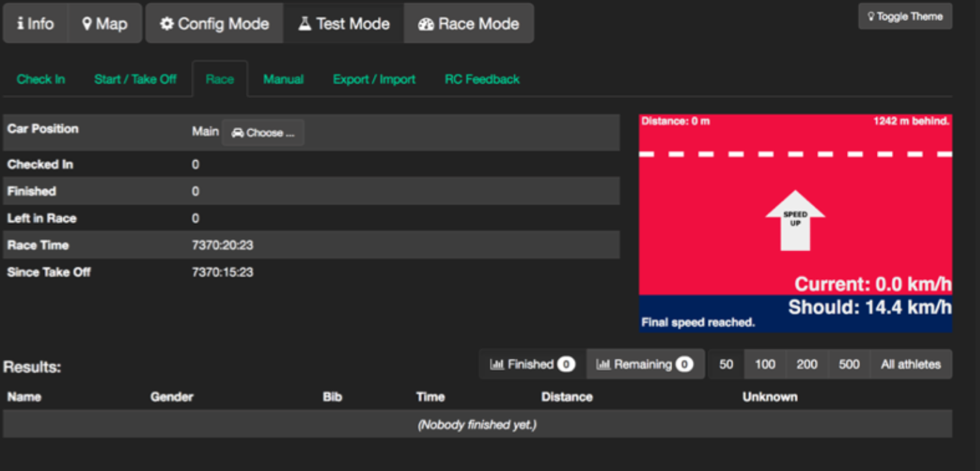Open the Map view
The image size is (980, 471).
point(104,24)
